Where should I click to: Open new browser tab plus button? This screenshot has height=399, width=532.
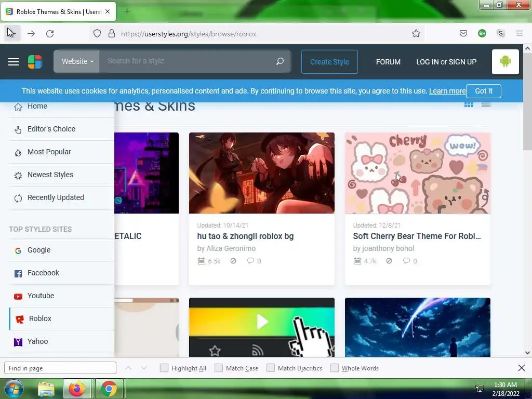click(127, 12)
